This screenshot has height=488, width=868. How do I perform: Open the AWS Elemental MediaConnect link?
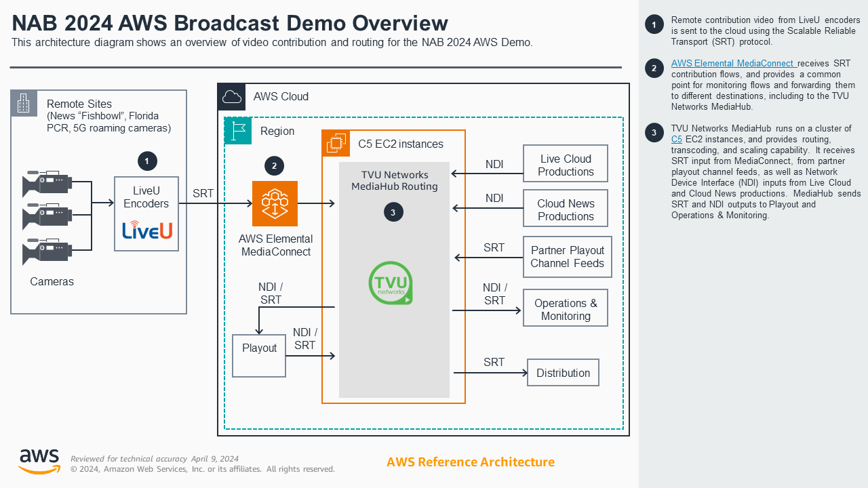733,63
